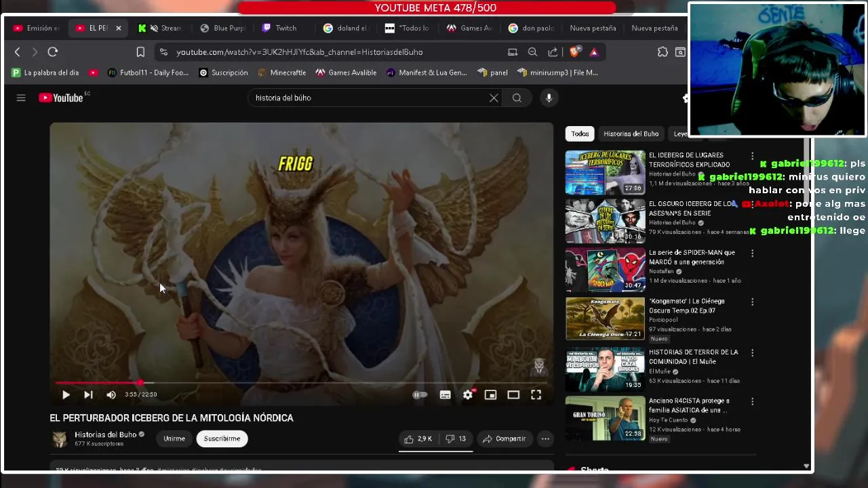Open Kongamato La Ciénega Oscura title
Screen dimensions: 868x488
[x=687, y=306]
